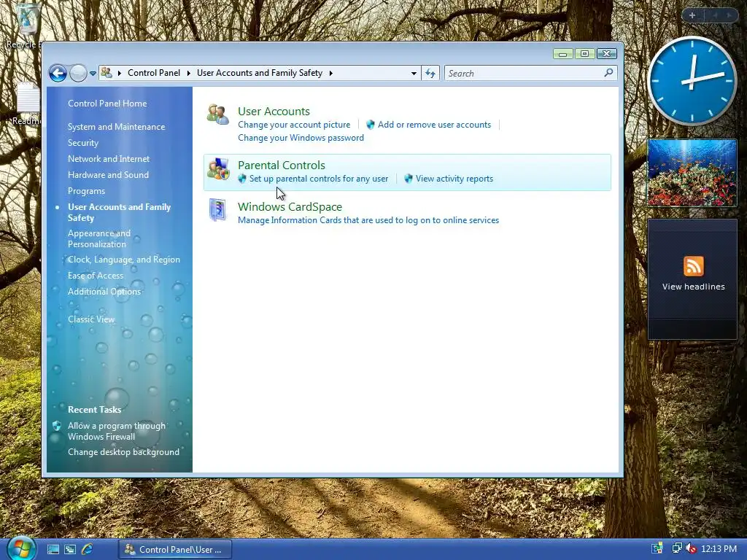Screen dimensions: 747x560
Task: Click View activity reports
Action: click(454, 179)
